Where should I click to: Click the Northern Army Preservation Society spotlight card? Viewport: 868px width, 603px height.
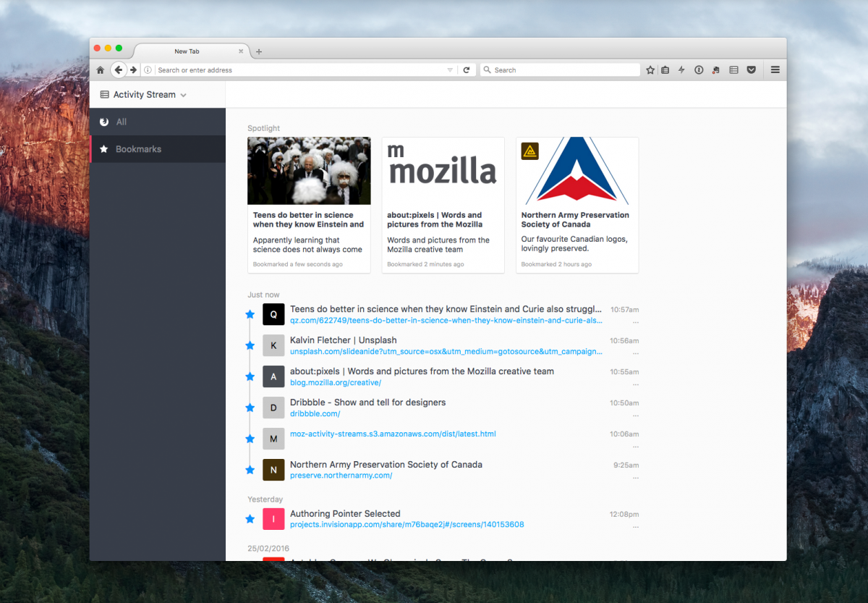[577, 204]
